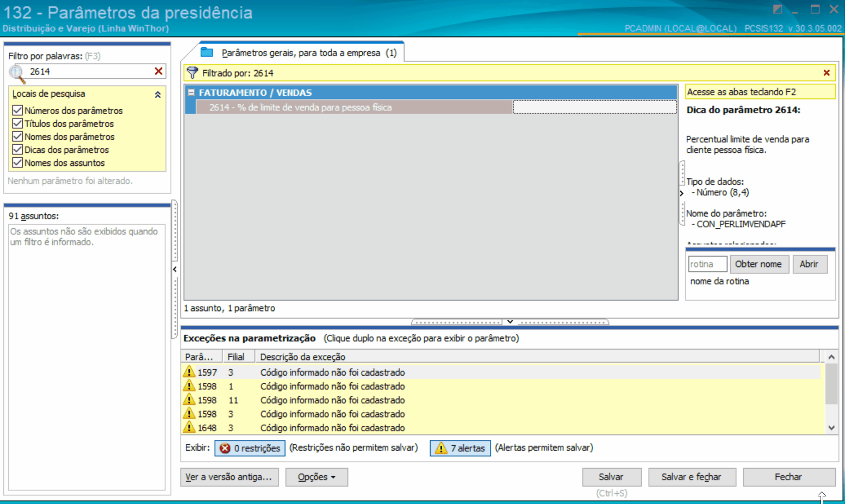Image resolution: width=845 pixels, height=504 pixels.
Task: Sort by the Filial column header
Action: click(238, 357)
